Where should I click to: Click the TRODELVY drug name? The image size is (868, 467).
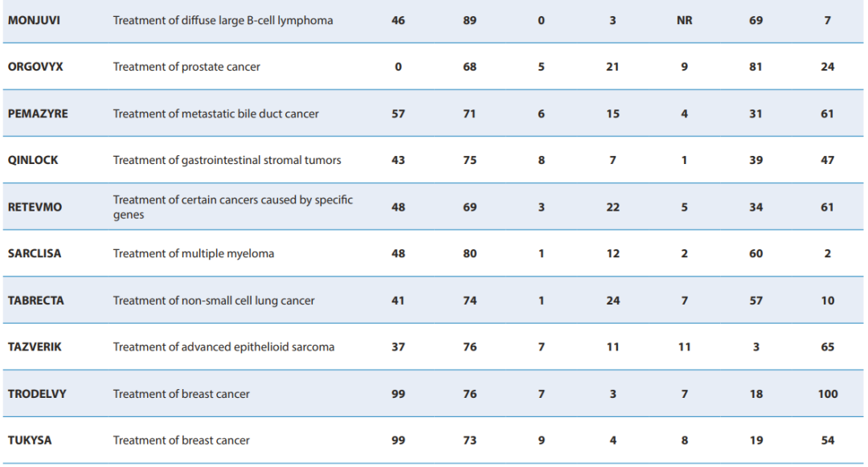[37, 394]
